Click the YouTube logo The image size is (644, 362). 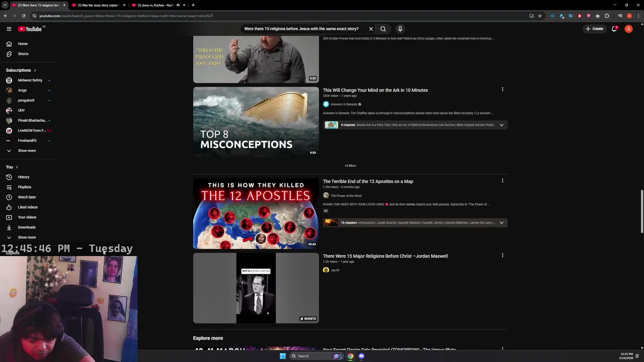tap(30, 29)
